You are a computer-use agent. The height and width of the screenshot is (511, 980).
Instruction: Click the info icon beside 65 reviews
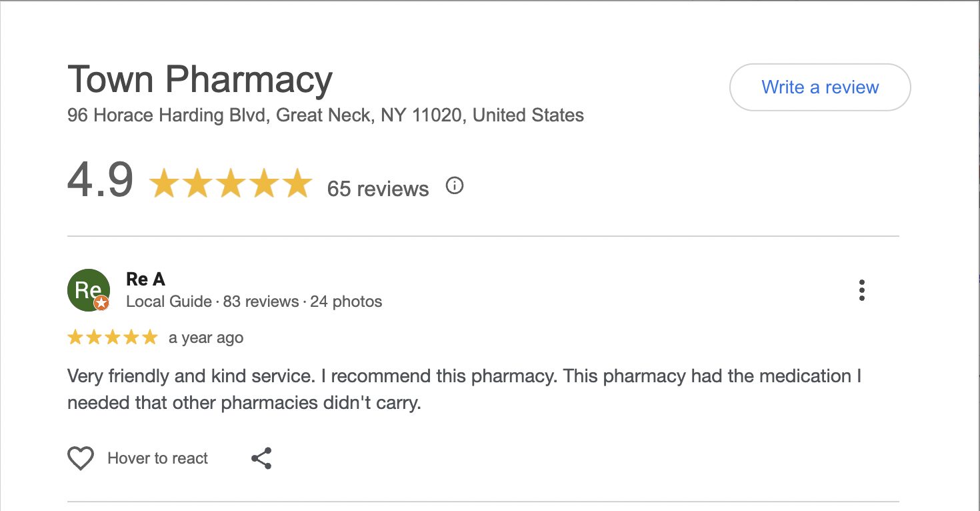[x=454, y=185]
